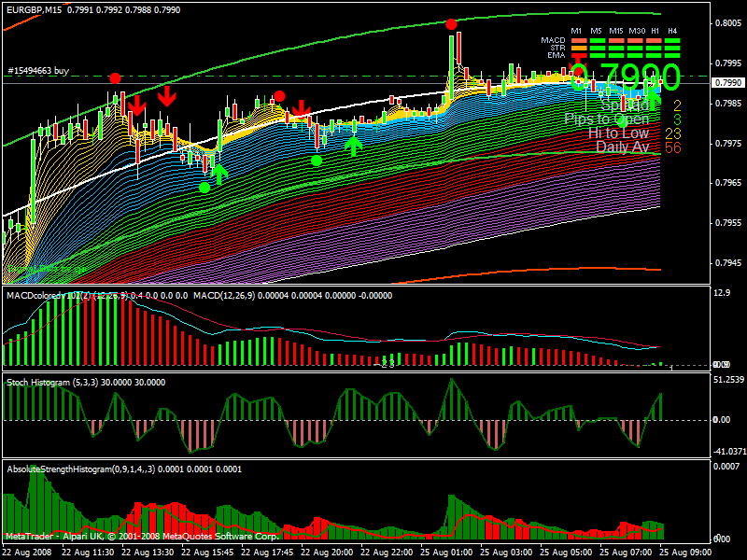Click the MACD cell under M1
747x560 pixels.
pos(579,40)
